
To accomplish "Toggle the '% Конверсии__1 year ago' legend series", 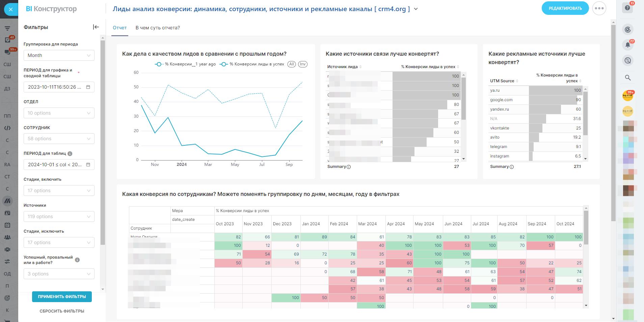I will [x=185, y=64].
